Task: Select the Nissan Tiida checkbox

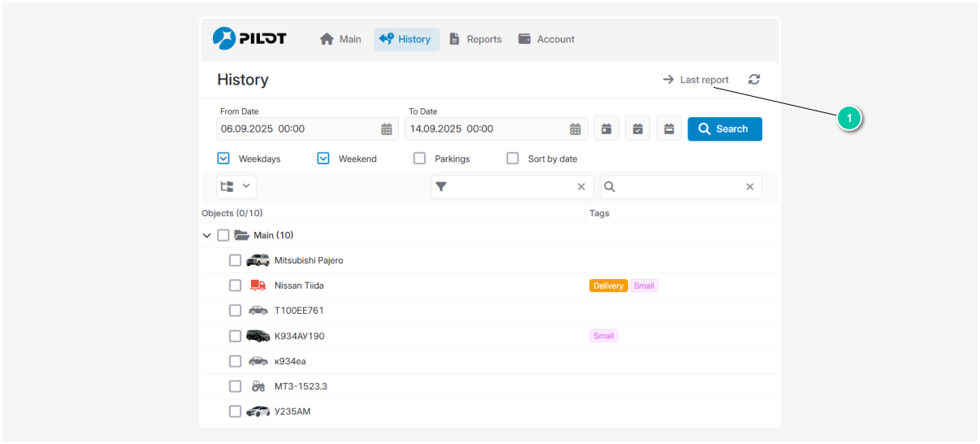Action: pos(235,285)
